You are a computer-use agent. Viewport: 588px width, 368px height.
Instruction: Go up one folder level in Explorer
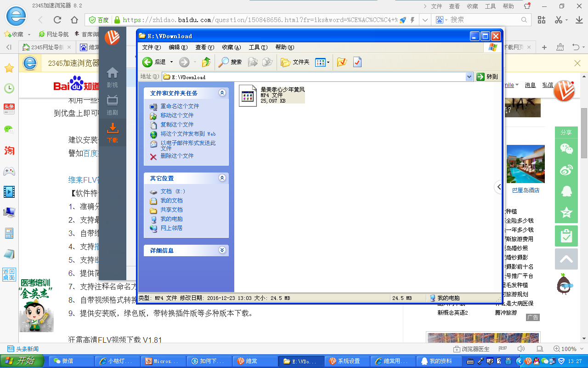[x=206, y=62]
